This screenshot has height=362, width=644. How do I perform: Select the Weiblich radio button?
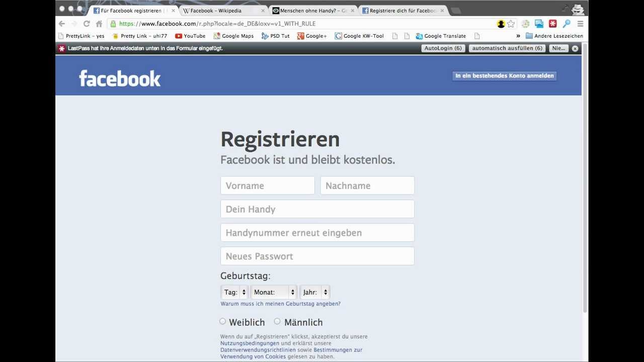tap(223, 321)
